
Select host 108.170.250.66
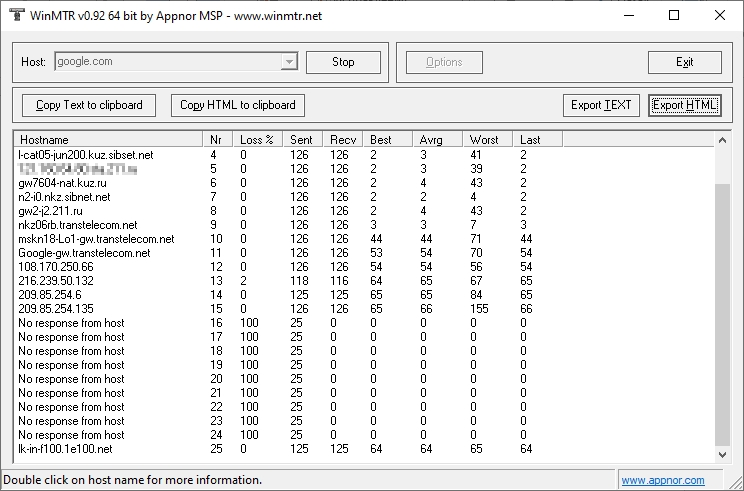click(56, 267)
